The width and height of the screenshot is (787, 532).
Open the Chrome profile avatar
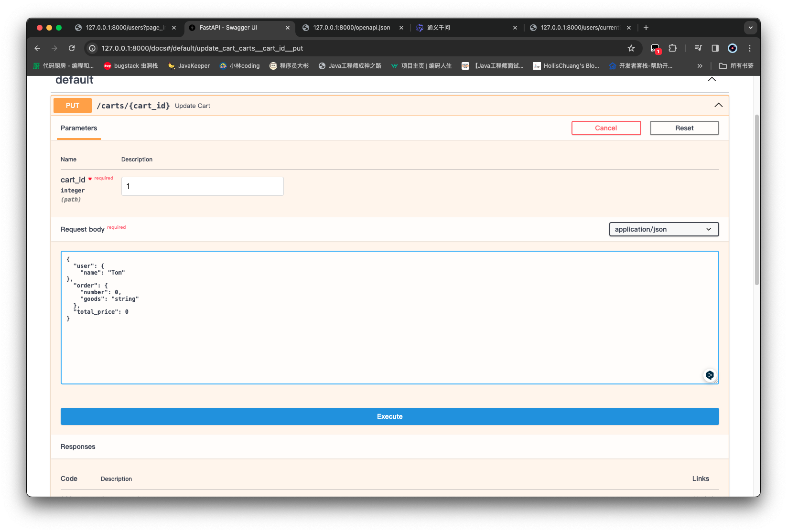733,48
